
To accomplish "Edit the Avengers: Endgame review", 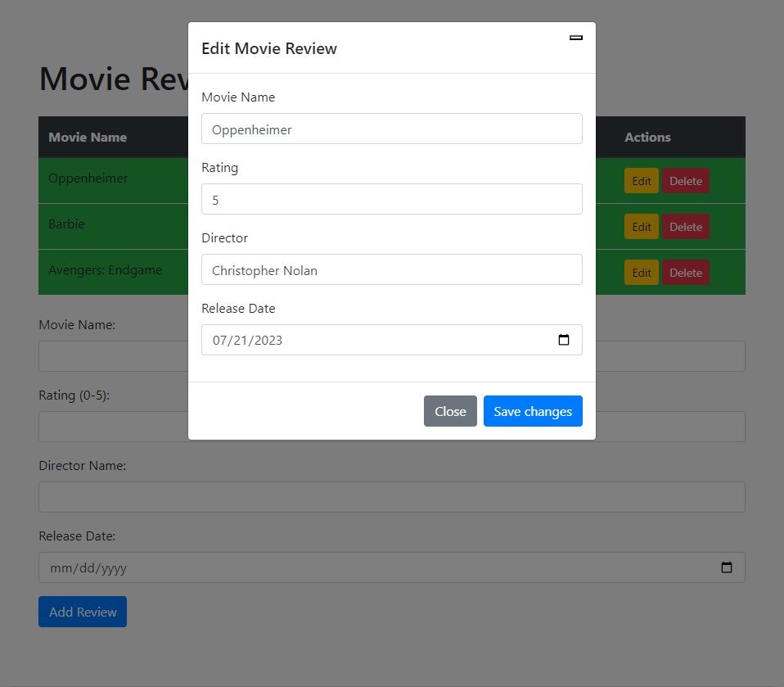I will click(641, 272).
